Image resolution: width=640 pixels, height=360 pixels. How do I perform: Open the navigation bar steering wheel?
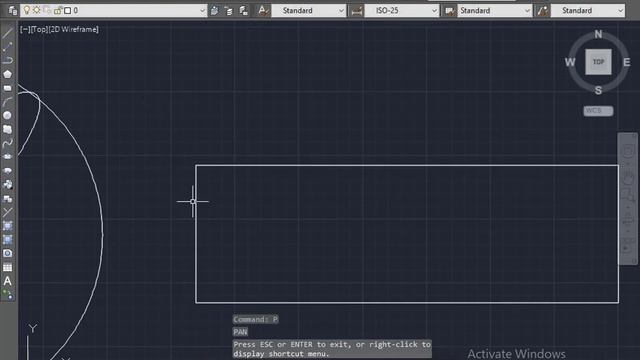click(628, 151)
